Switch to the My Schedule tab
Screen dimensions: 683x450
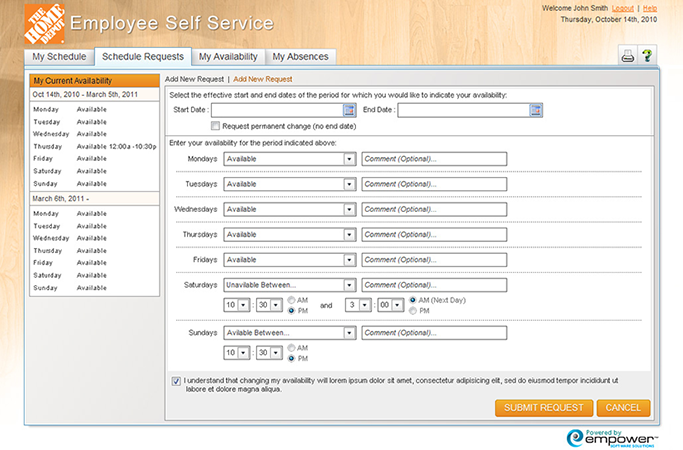click(x=59, y=57)
